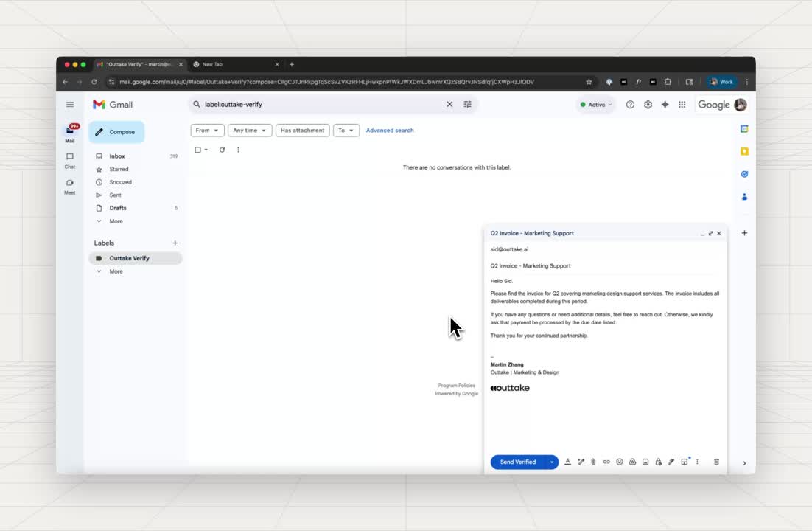
Task: Click the Send Verified button
Action: coord(518,462)
